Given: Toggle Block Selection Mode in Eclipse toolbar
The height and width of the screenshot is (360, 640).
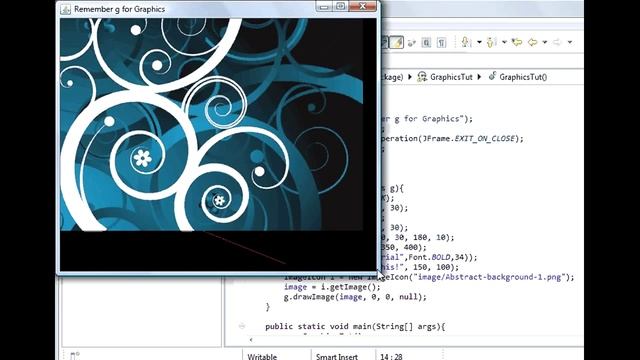Looking at the screenshot, I should point(426,42).
